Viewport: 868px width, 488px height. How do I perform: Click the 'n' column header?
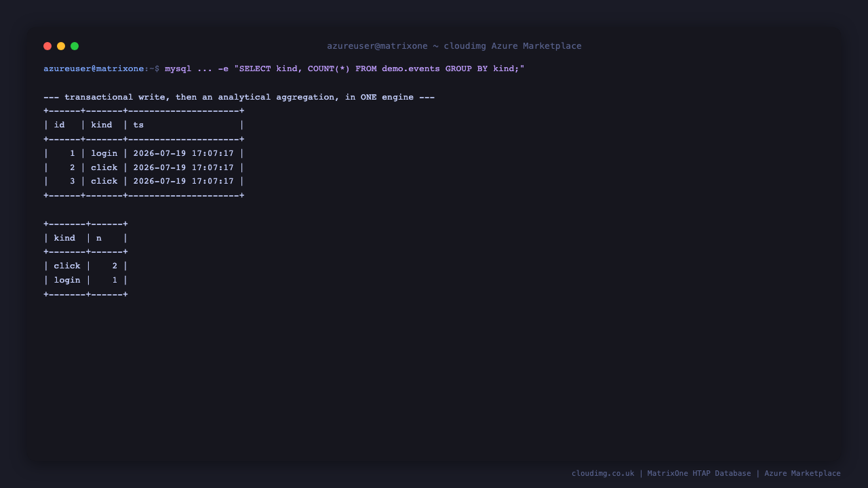(x=99, y=238)
